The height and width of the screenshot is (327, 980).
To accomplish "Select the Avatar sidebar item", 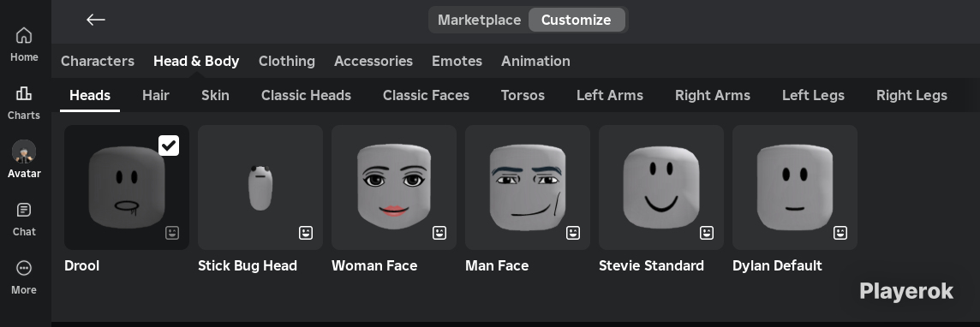I will coord(24,160).
